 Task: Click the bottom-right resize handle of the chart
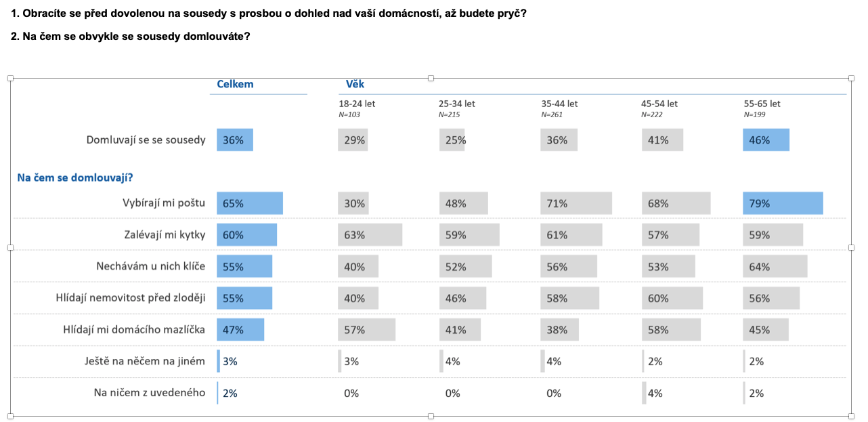pos(852,416)
